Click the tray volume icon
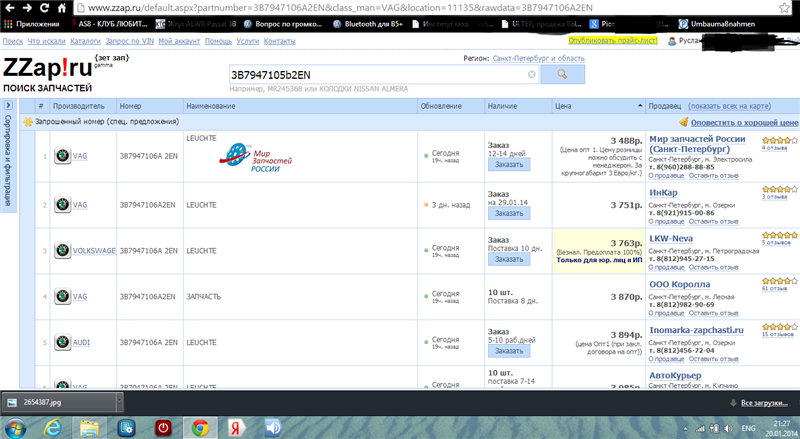Screen dimensions: 800x439 click(x=729, y=429)
